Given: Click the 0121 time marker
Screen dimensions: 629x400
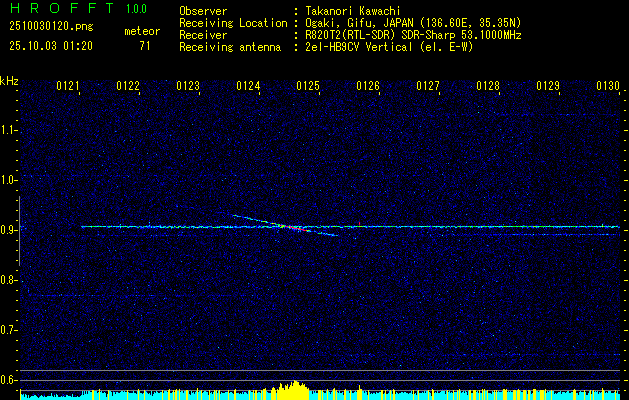Looking at the screenshot, I should pyautogui.click(x=68, y=87).
